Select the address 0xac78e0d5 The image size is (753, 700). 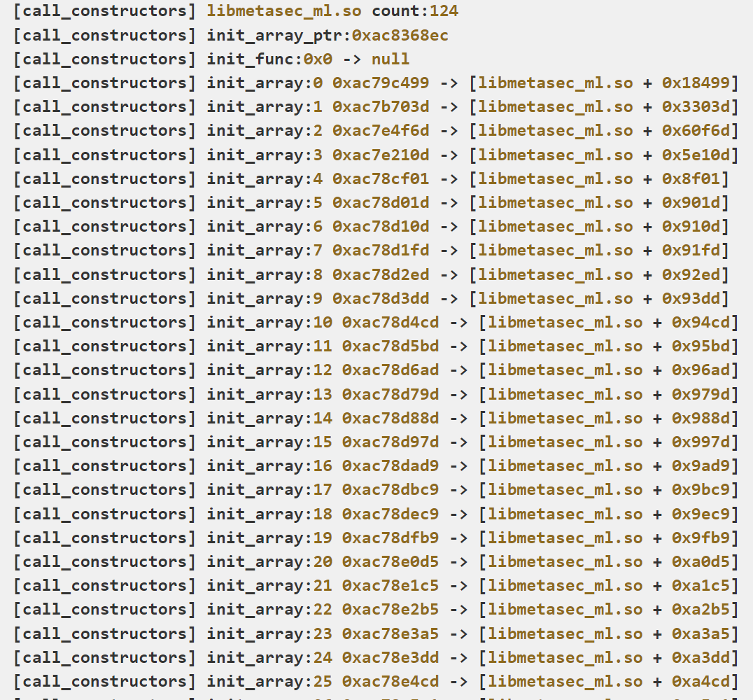coord(390,561)
